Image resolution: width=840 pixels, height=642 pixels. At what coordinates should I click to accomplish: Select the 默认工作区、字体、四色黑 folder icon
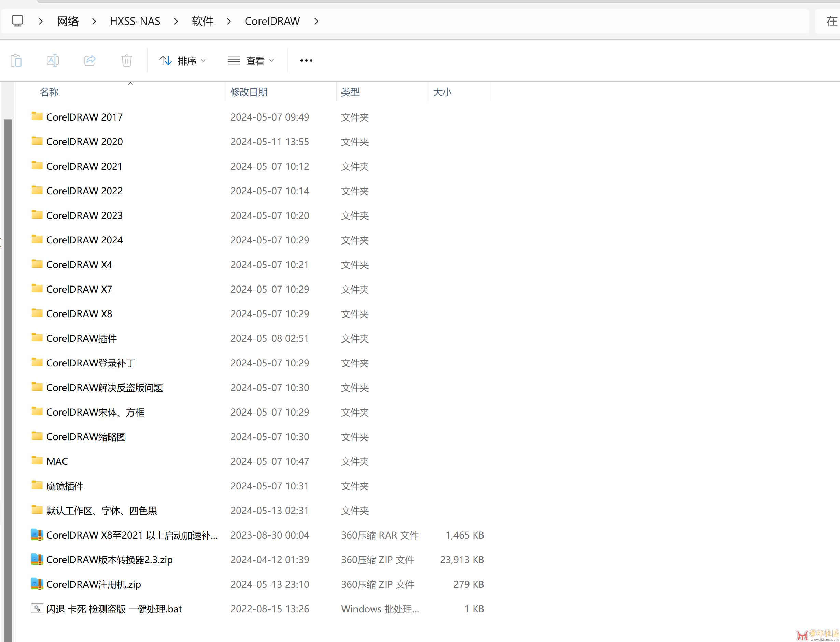coord(37,510)
